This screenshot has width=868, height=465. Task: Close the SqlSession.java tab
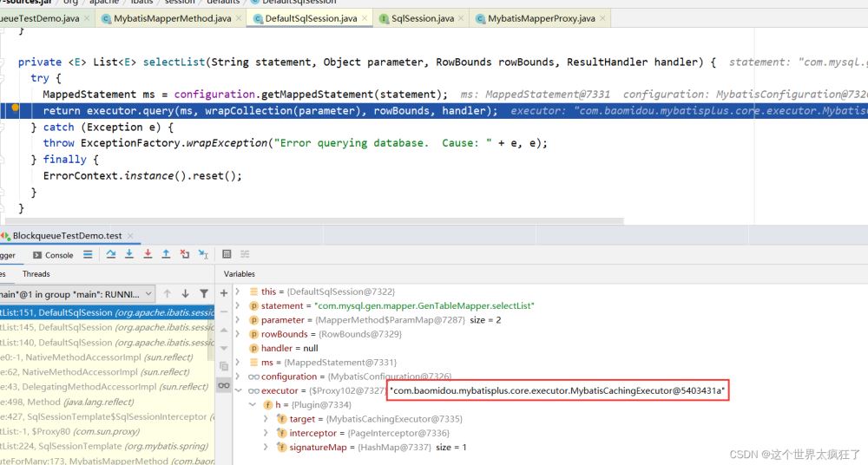pyautogui.click(x=461, y=18)
